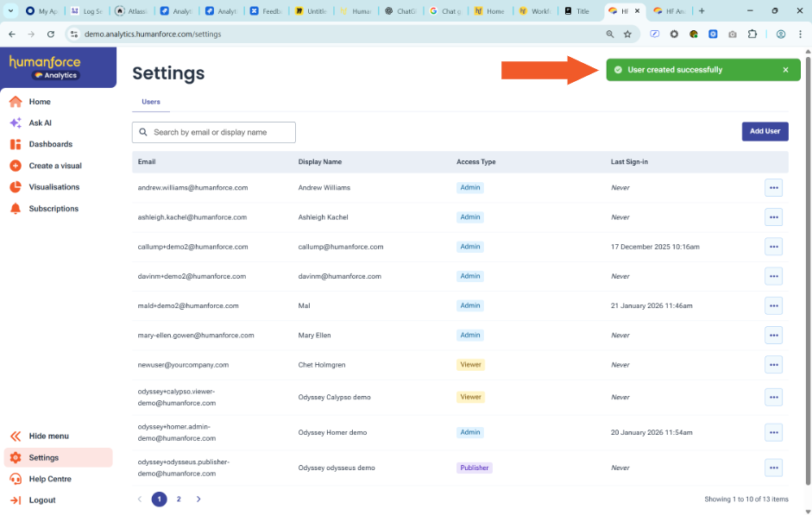Reload the page in browser toolbar
Screen dimensions: 812x515
coord(51,34)
